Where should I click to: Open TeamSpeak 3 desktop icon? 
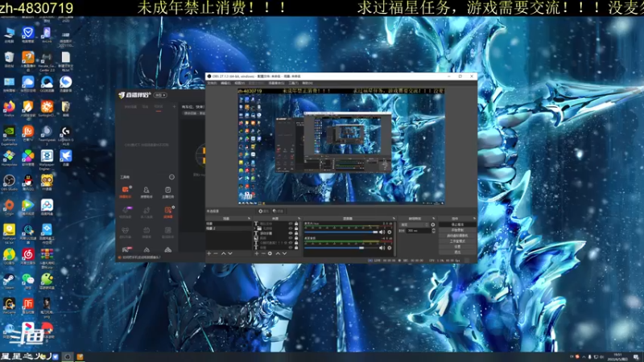pos(47,134)
